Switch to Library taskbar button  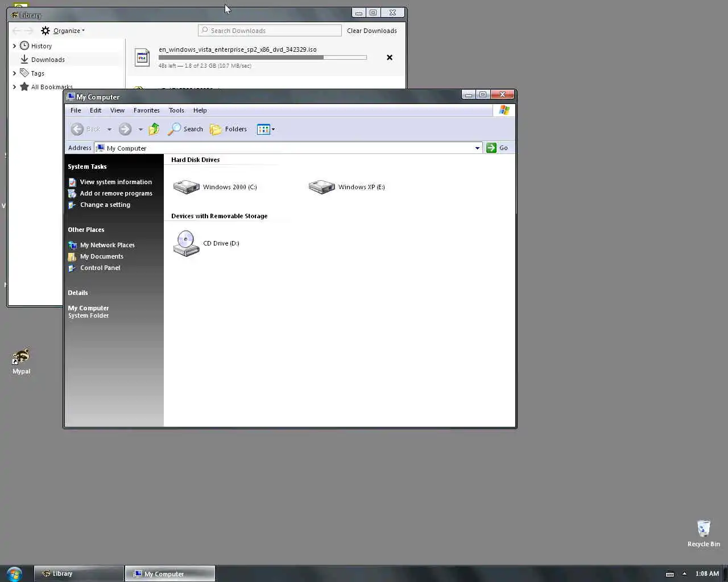click(x=79, y=573)
